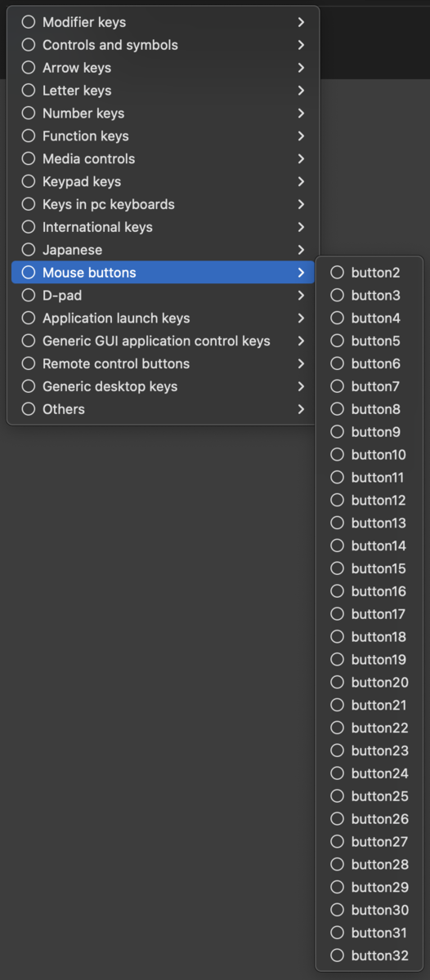Select the button2 radio option
This screenshot has width=430, height=980.
[370, 273]
